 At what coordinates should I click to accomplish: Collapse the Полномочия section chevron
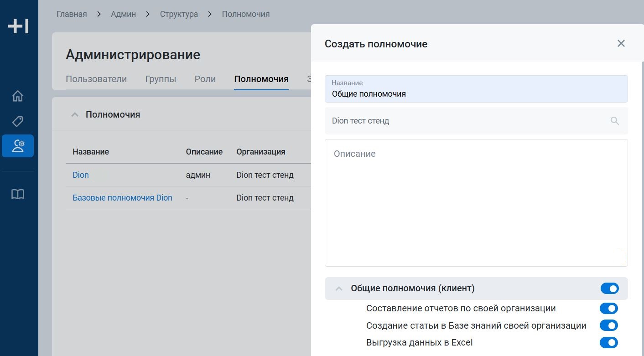(75, 115)
